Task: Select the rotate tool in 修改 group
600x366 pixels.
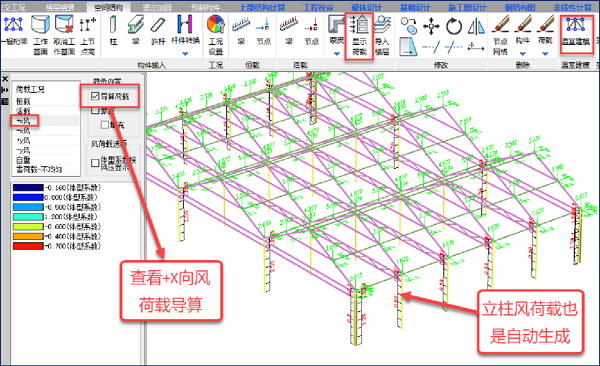Action: 454,26
